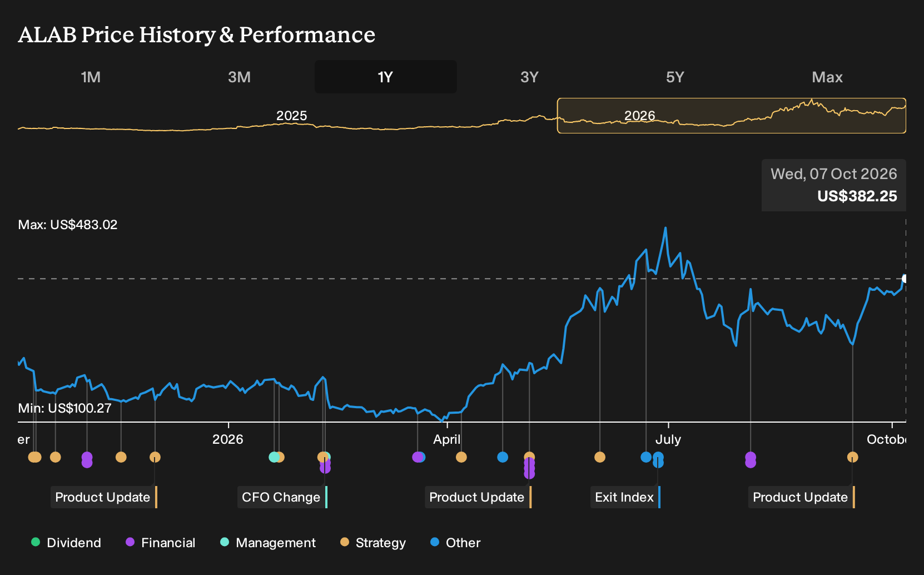This screenshot has height=575, width=924.
Task: Select the 1M time range tab
Action: pos(91,77)
